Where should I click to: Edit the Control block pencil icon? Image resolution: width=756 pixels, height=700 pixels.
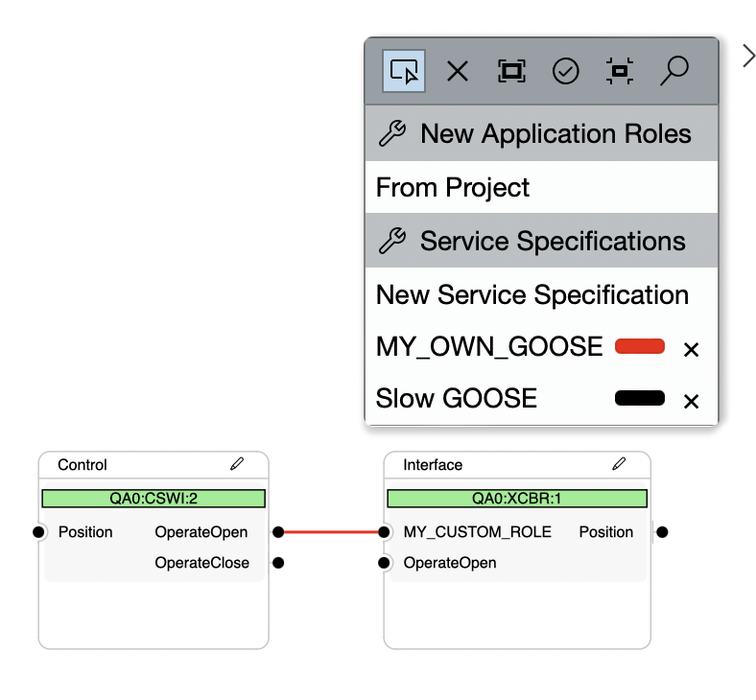[237, 464]
